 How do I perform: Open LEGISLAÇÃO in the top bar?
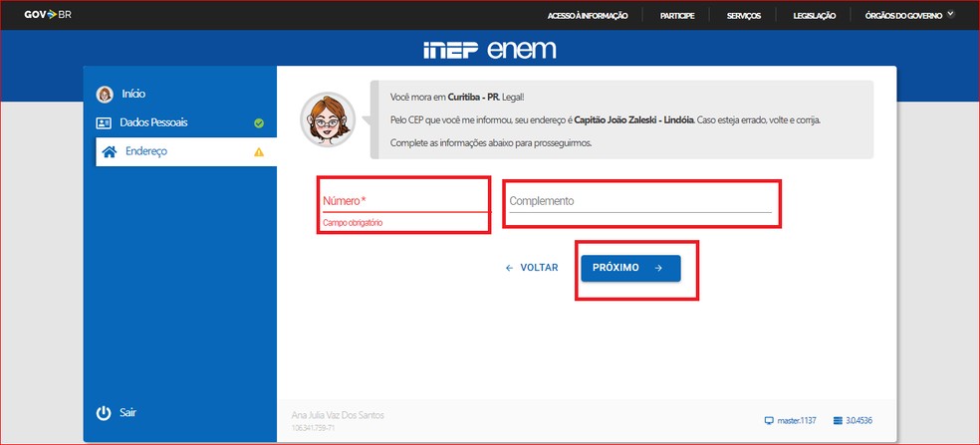pyautogui.click(x=815, y=16)
